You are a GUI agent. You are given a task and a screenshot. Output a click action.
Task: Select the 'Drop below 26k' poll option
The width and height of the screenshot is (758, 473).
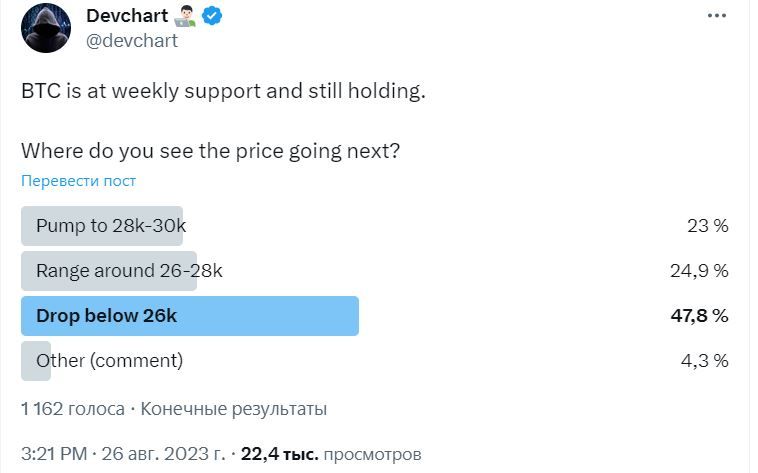(x=106, y=316)
